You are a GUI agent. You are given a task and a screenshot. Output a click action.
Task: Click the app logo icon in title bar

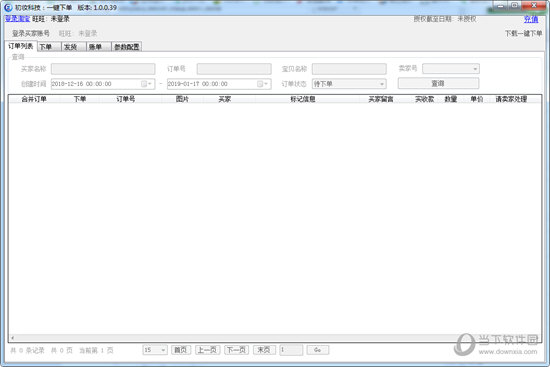[8, 7]
